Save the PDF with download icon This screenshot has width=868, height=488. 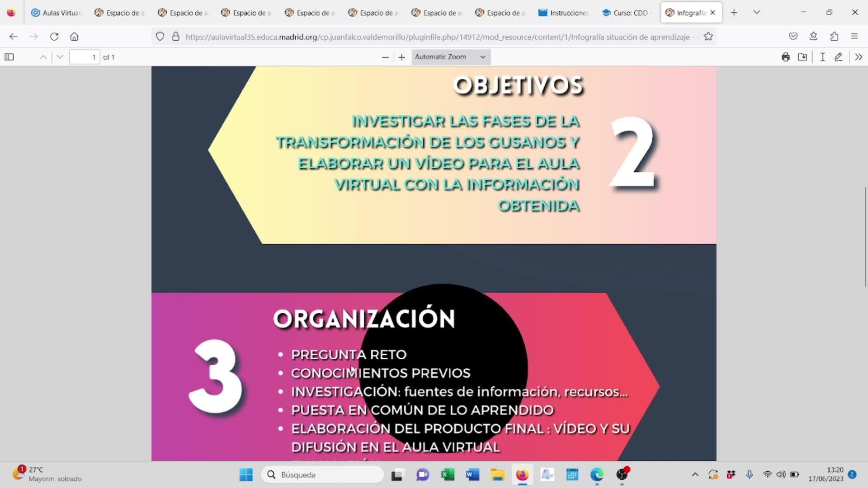click(x=802, y=57)
